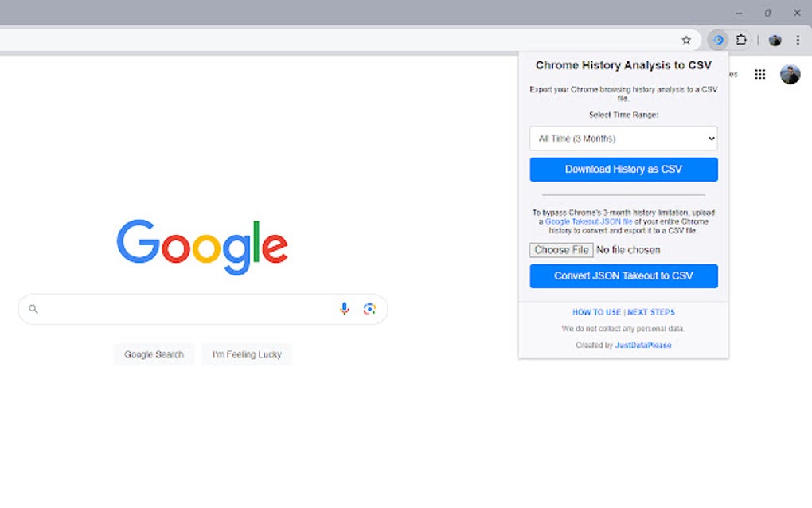Click I'm Feeling Lucky
Image resolution: width=812 pixels, height=508 pixels.
247,354
